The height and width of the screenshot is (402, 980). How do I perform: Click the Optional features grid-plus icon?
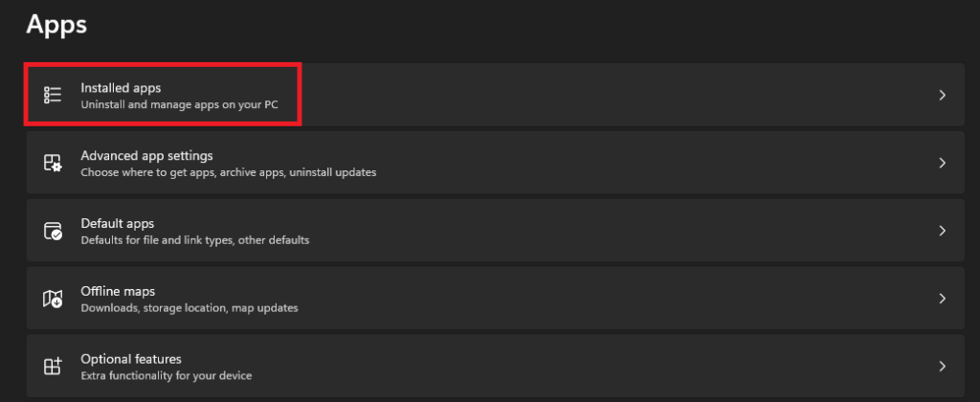pos(53,367)
